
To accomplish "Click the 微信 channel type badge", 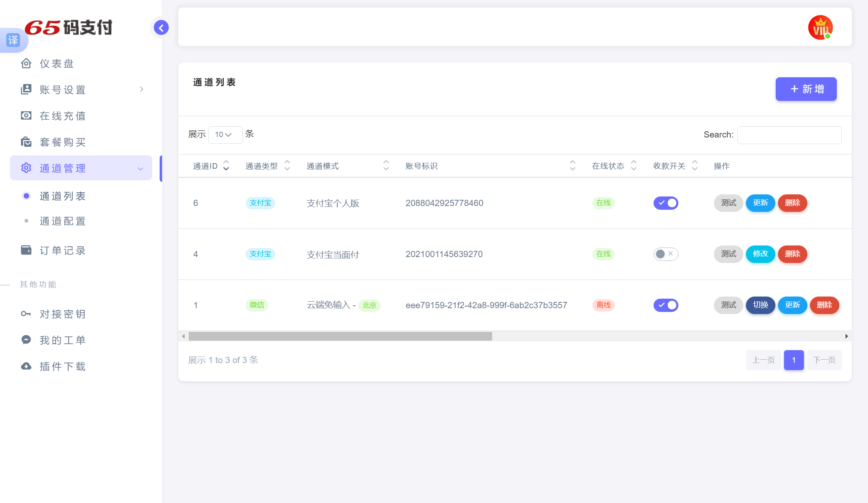I will pos(257,305).
